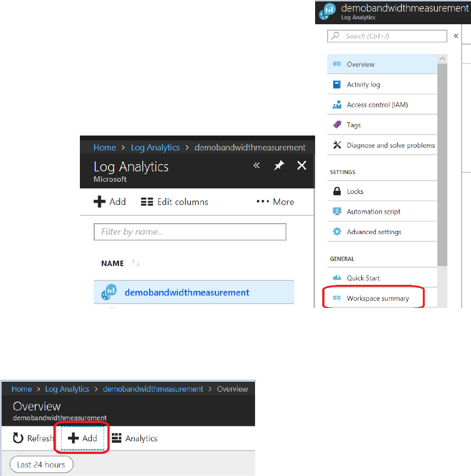Click the menu's vertical scrollbar thumb

[442, 165]
